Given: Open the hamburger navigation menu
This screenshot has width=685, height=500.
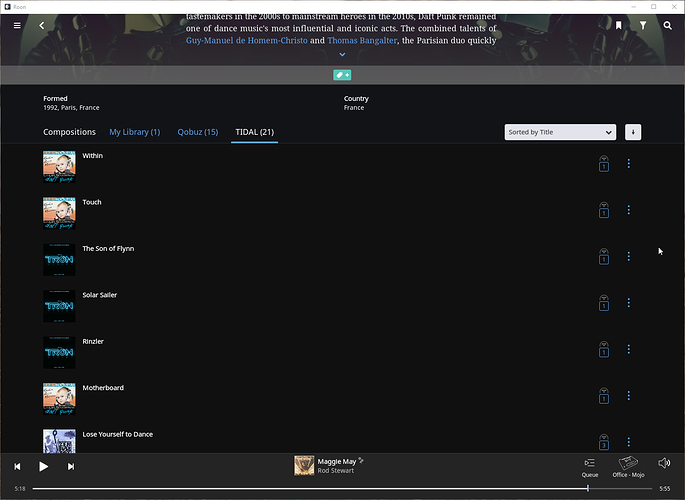Looking at the screenshot, I should (x=17, y=26).
